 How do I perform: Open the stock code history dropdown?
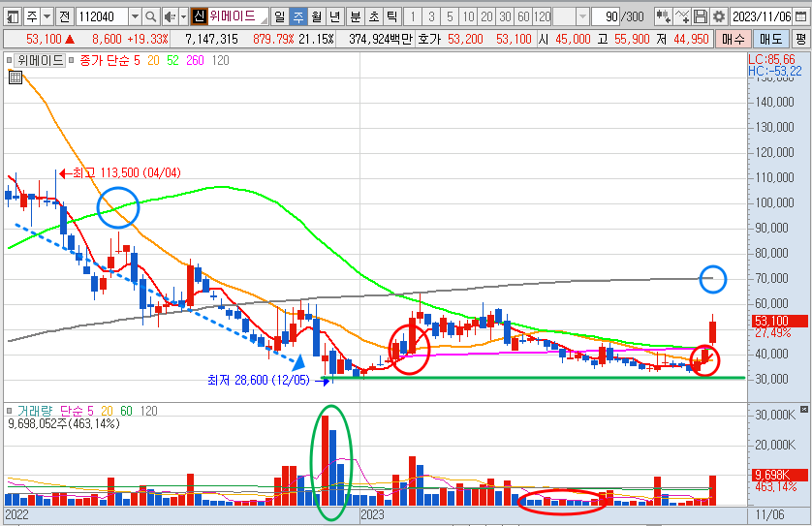(x=135, y=17)
